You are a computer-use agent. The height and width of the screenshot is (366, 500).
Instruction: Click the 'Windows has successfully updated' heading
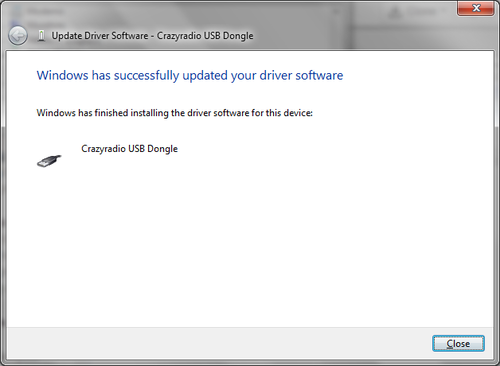coord(190,76)
